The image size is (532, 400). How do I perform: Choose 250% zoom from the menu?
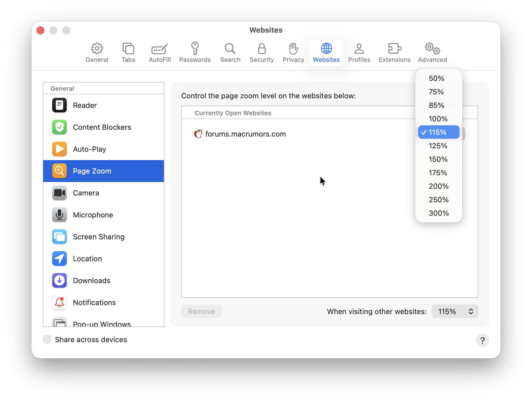point(439,199)
